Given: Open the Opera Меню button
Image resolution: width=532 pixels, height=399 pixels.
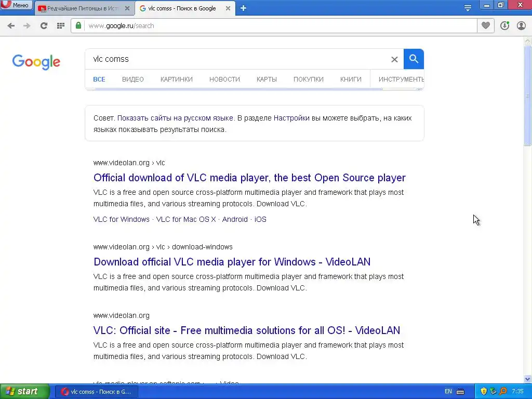Looking at the screenshot, I should click(x=16, y=5).
